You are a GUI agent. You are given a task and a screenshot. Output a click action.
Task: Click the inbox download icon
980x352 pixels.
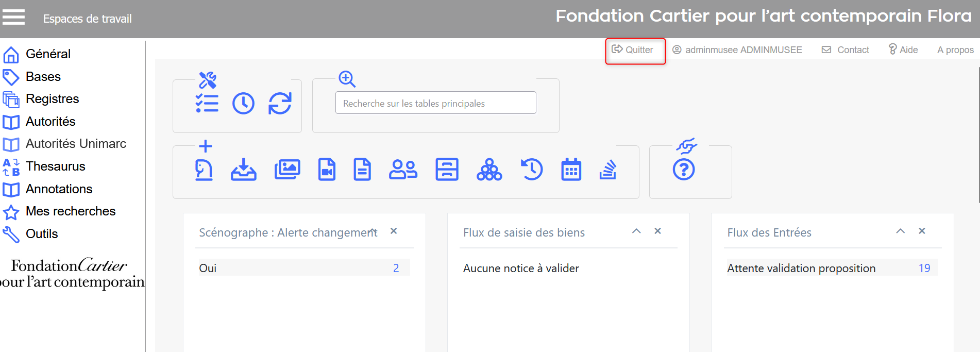point(244,170)
